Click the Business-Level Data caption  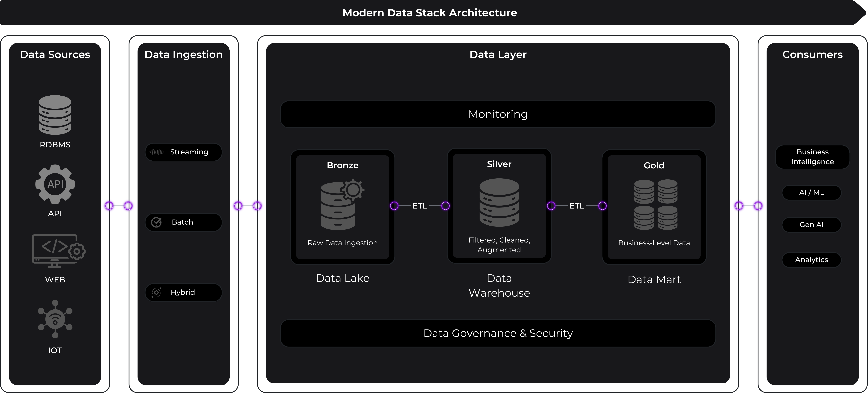[654, 243]
